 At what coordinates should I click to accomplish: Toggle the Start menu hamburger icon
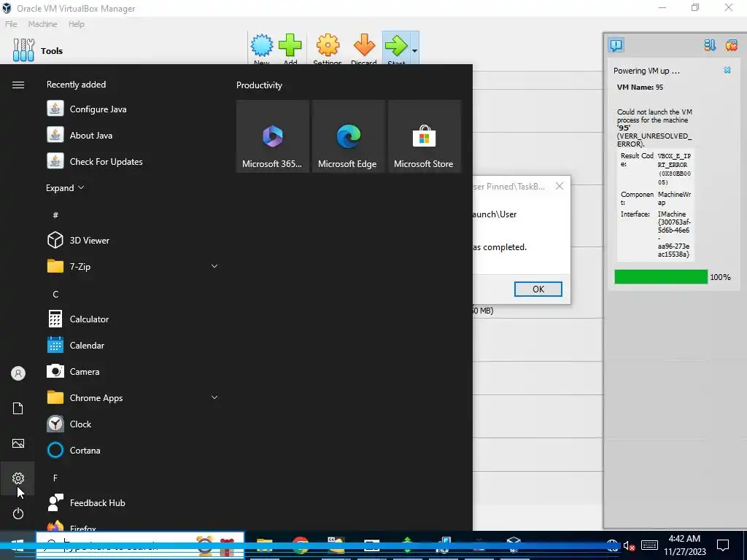18,85
